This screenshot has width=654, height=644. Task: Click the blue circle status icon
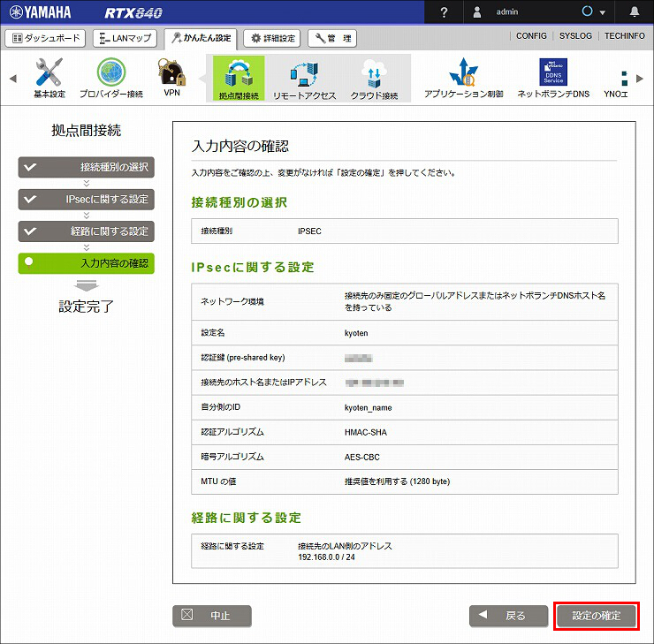587,11
